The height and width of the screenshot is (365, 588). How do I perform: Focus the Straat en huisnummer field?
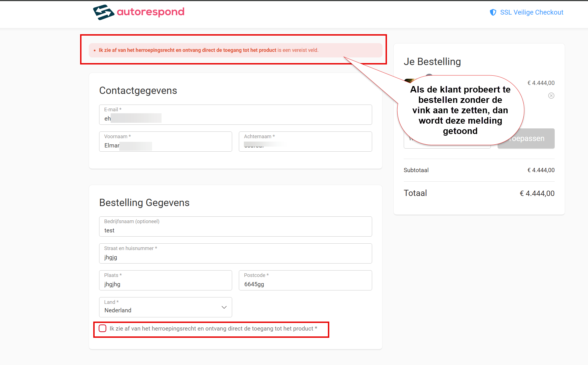235,253
